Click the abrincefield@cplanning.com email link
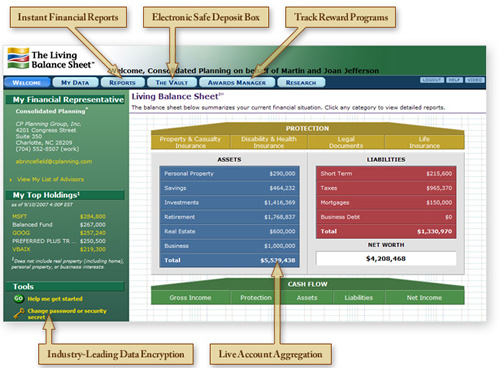The image size is (500, 368). tap(54, 161)
